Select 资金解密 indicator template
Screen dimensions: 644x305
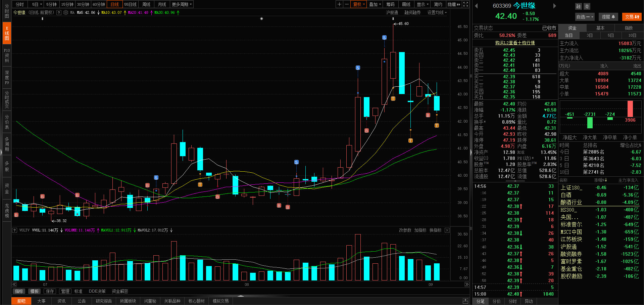point(120,291)
